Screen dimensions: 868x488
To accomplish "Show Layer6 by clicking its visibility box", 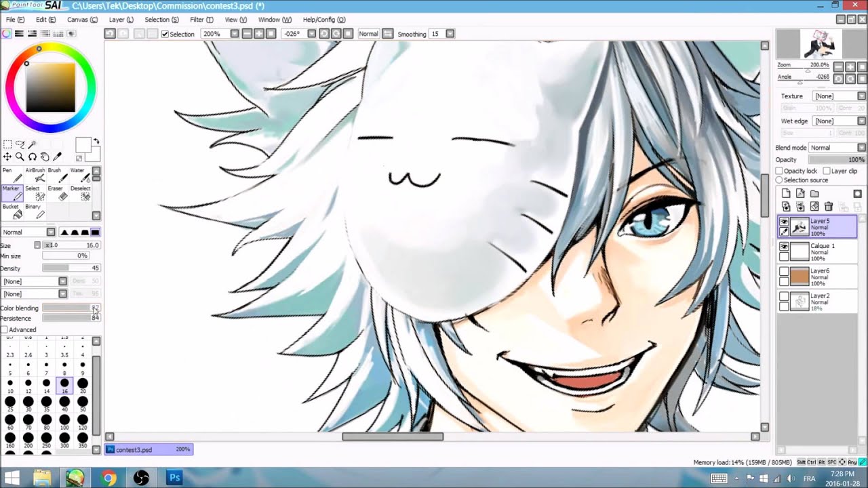I will click(784, 272).
